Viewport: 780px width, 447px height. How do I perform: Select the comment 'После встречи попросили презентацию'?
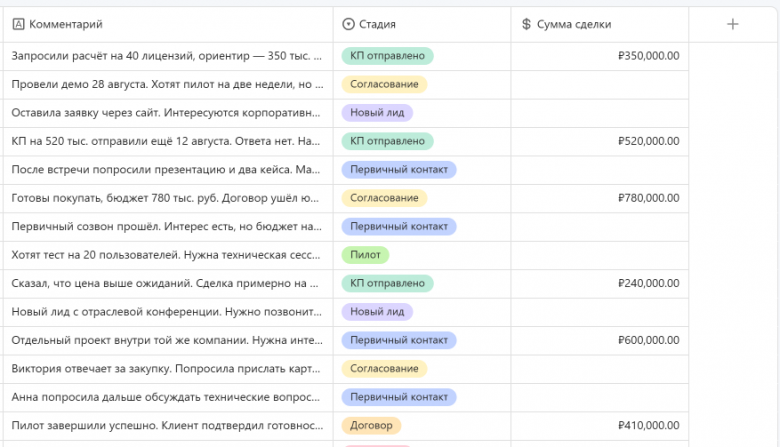168,170
